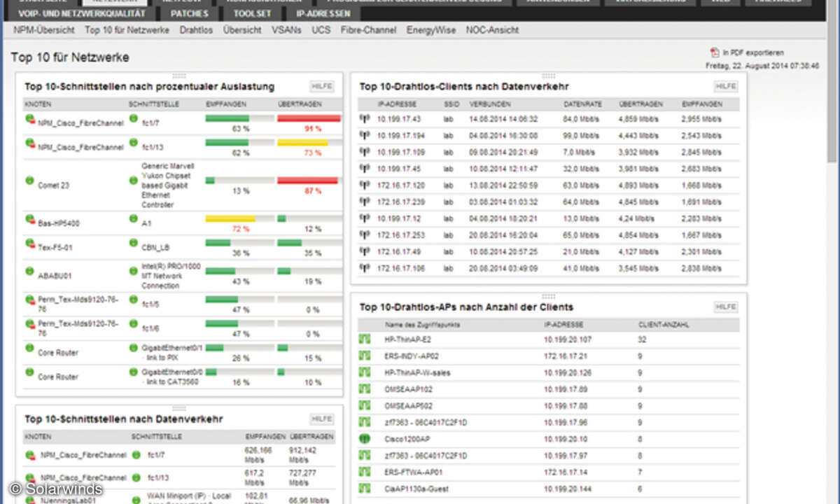Open the OMSEAAP502 access point link

[x=409, y=405]
